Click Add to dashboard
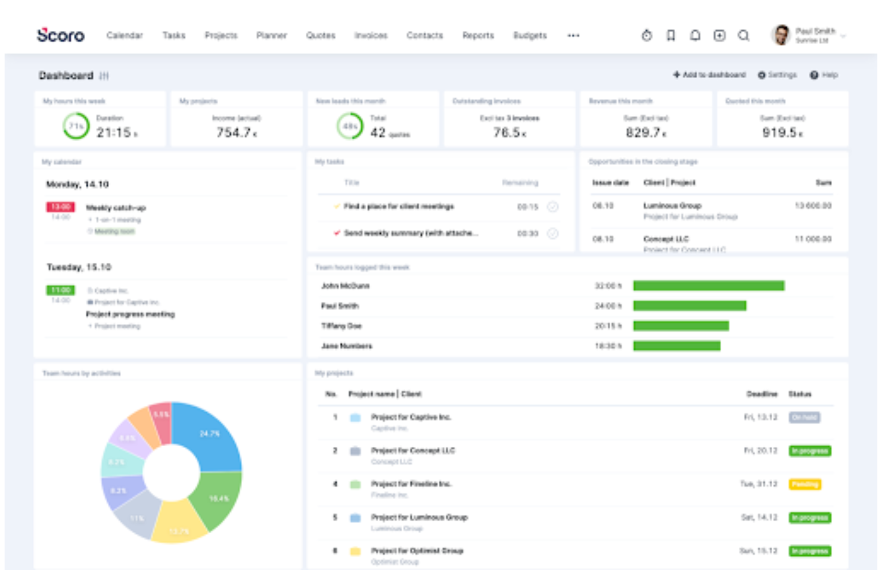This screenshot has width=882, height=588. 709,75
